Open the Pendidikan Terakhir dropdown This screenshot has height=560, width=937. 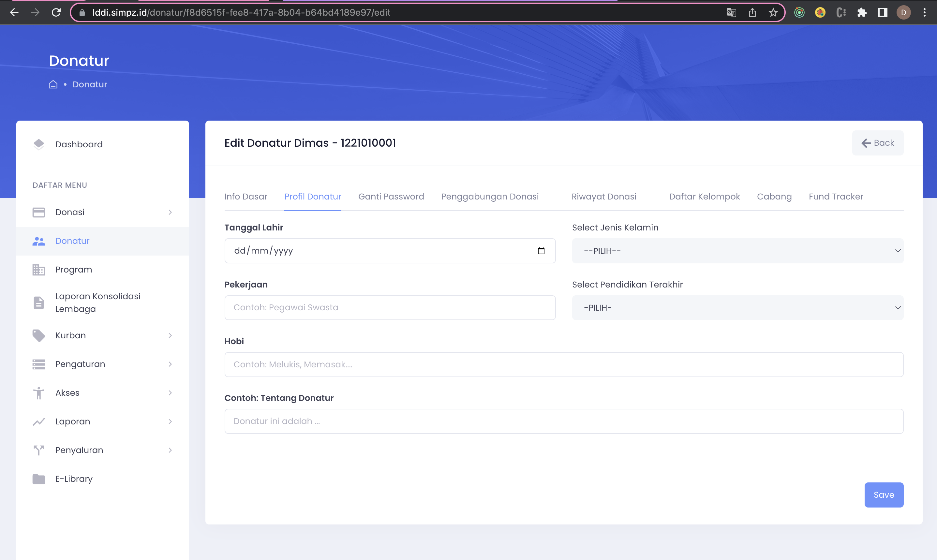coord(737,308)
